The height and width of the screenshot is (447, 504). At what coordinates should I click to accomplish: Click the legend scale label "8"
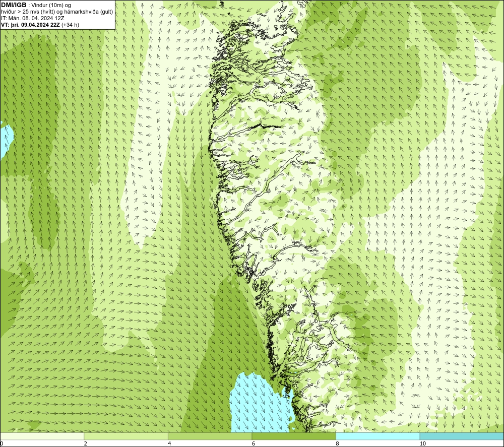point(338,443)
